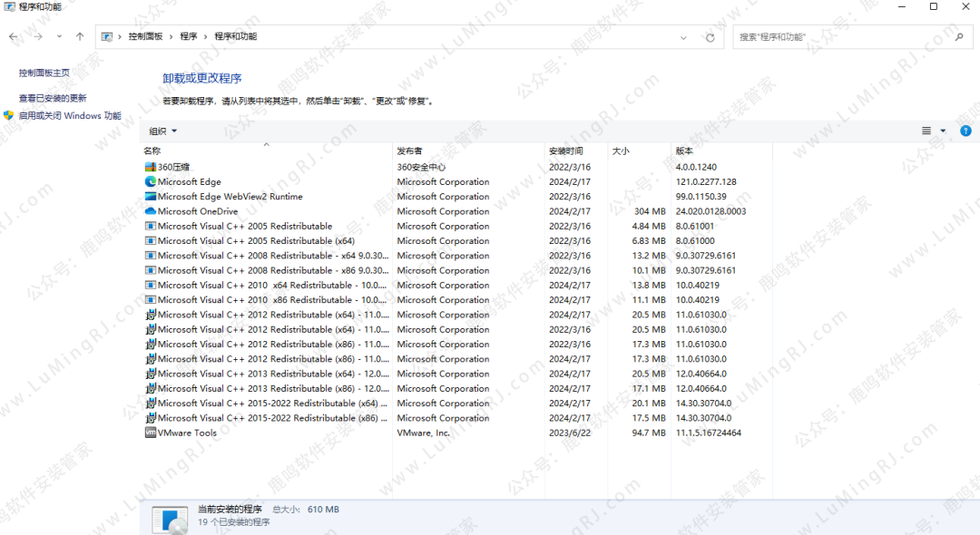Click the Microsoft OneDrive cloud icon

click(151, 211)
